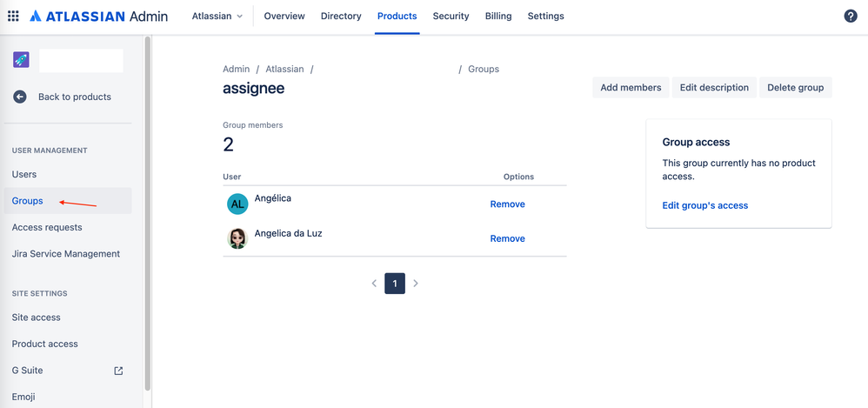Image resolution: width=868 pixels, height=408 pixels.
Task: Click the Atlassian Admin logo
Action: coord(98,16)
